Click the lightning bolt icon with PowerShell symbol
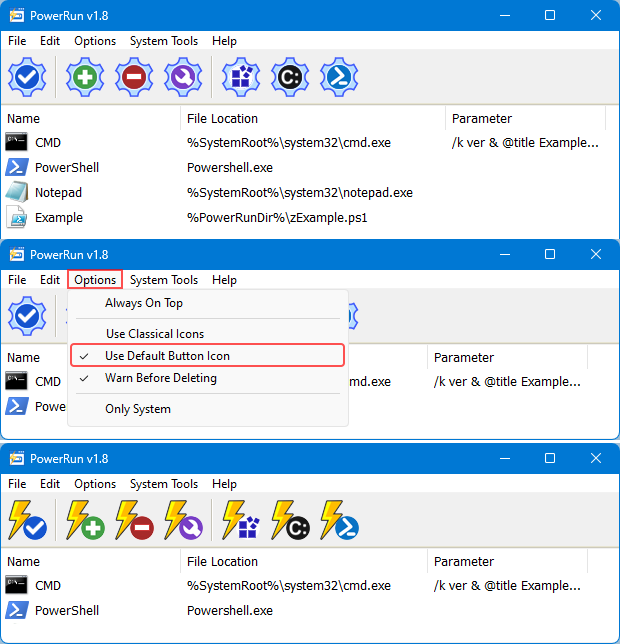The width and height of the screenshot is (620, 644). [x=338, y=520]
